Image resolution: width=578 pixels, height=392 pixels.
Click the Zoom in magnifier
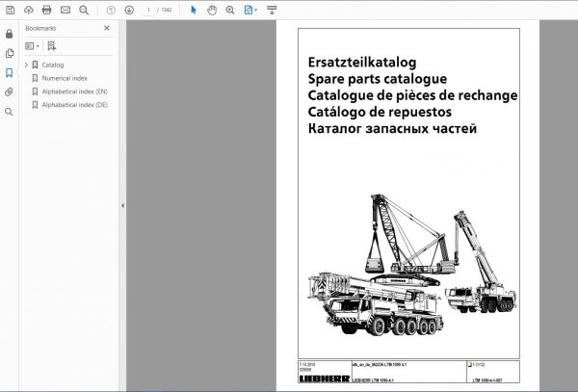point(230,10)
